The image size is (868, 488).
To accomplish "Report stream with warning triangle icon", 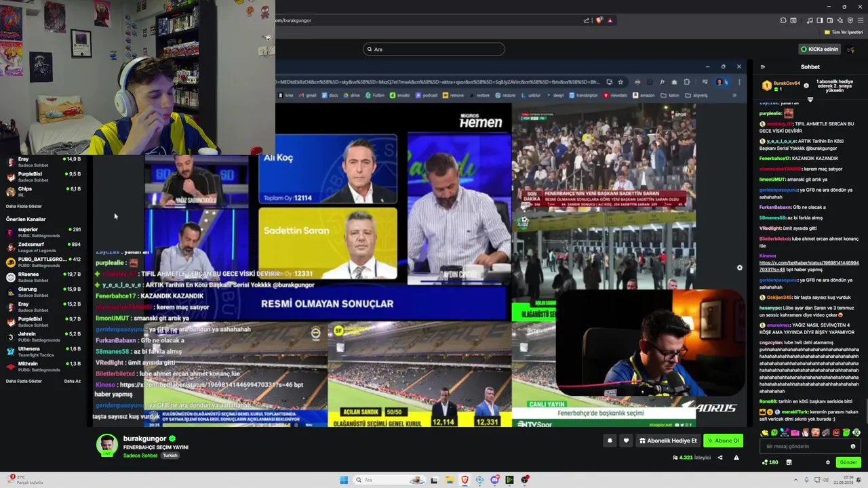I will click(x=736, y=457).
